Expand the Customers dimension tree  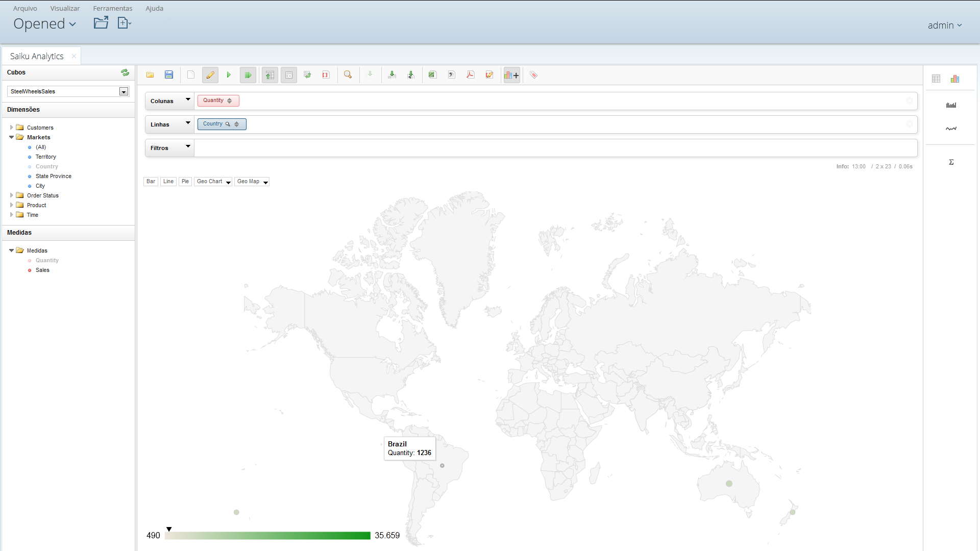11,127
